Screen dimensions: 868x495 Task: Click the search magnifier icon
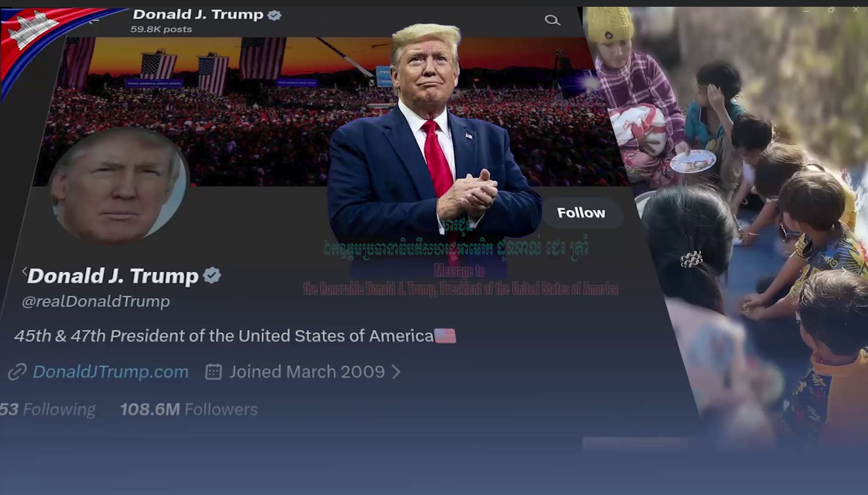tap(552, 20)
